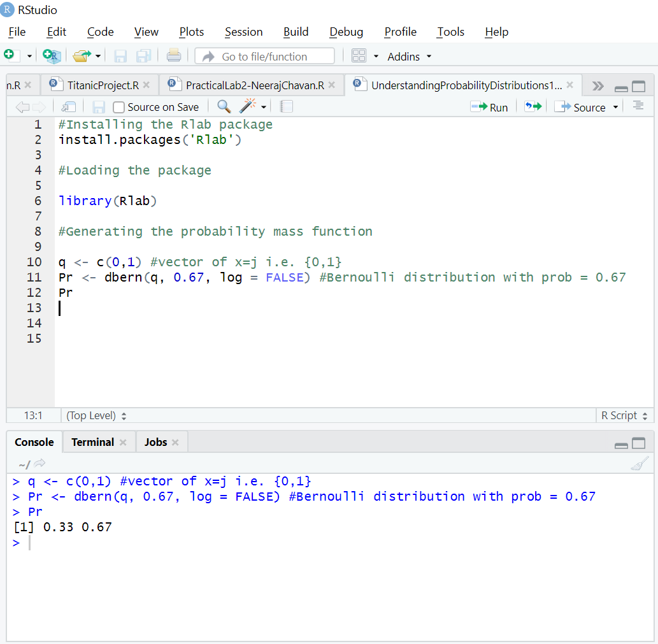
Task: Open the Debug menu
Action: 346,32
